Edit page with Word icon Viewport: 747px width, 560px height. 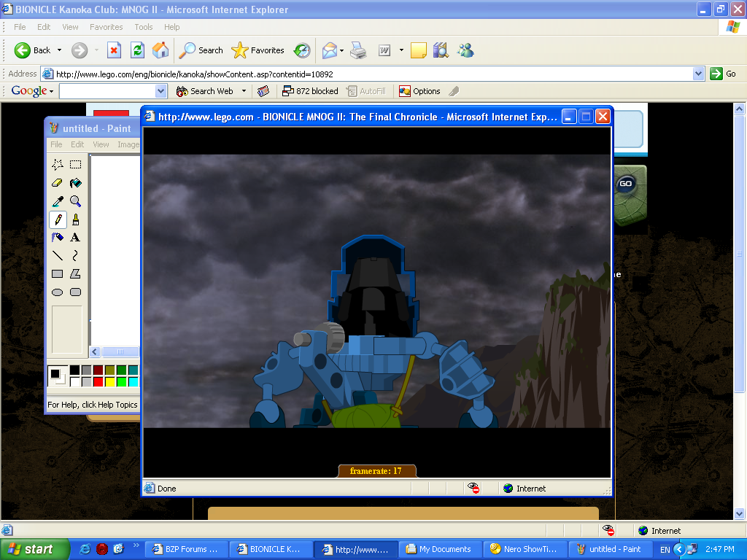coord(384,50)
